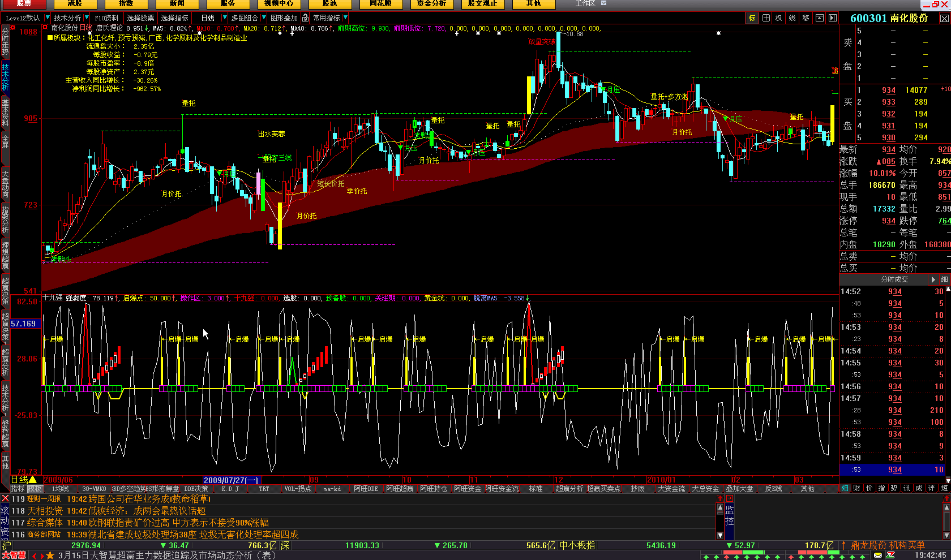Image resolution: width=951 pixels, height=560 pixels.
Task: Click the 移 move chart icon
Action: (806, 18)
